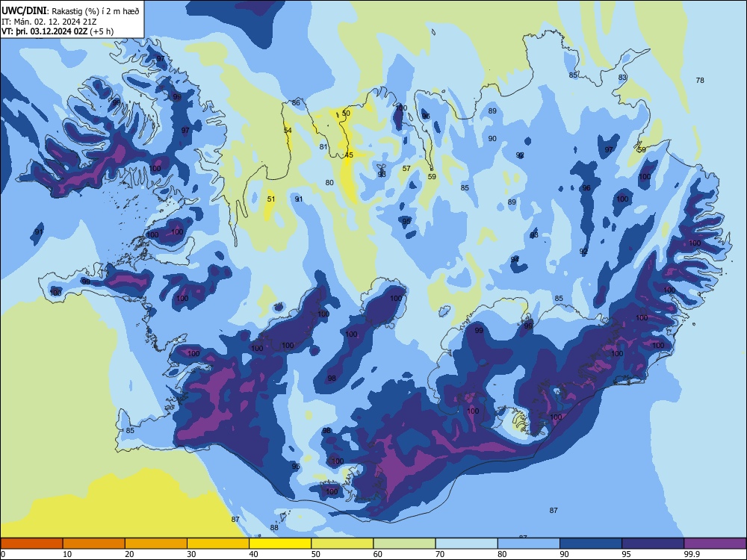Click the 50–60 pale yellow legend swatch
This screenshot has height=560, width=747.
pyautogui.click(x=342, y=544)
